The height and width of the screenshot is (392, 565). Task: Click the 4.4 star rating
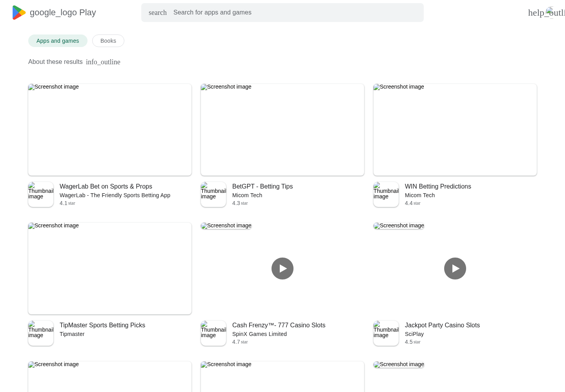(x=413, y=203)
